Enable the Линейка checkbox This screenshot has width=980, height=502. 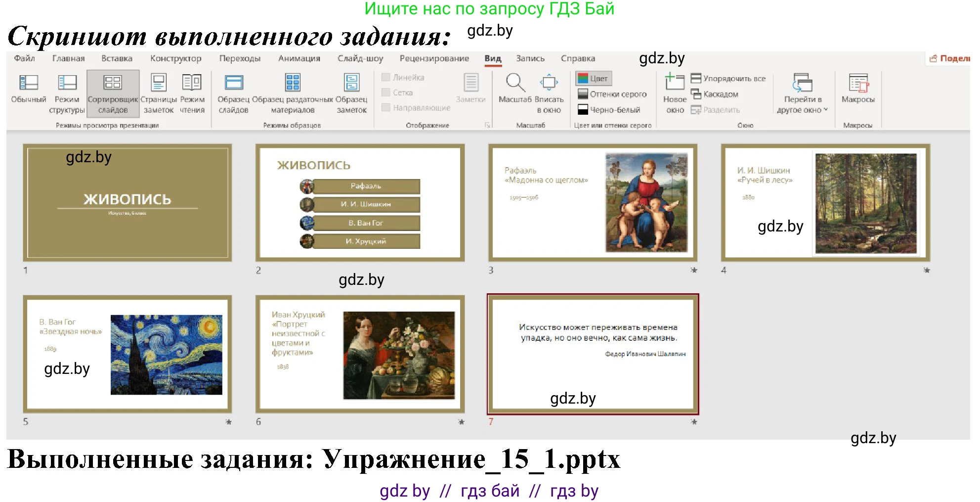(x=386, y=77)
